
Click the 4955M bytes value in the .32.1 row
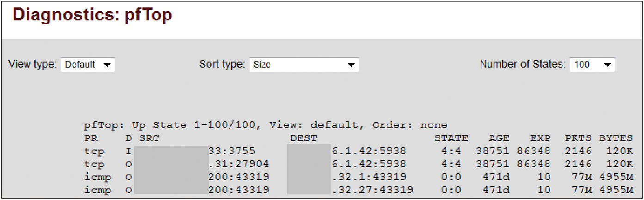[616, 177]
